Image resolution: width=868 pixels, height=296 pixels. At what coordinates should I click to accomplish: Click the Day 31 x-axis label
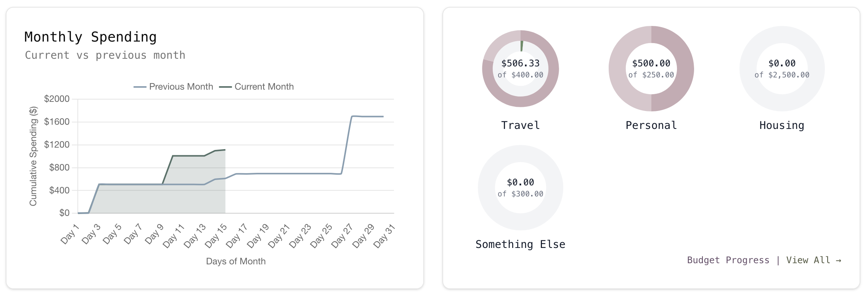[x=384, y=236]
